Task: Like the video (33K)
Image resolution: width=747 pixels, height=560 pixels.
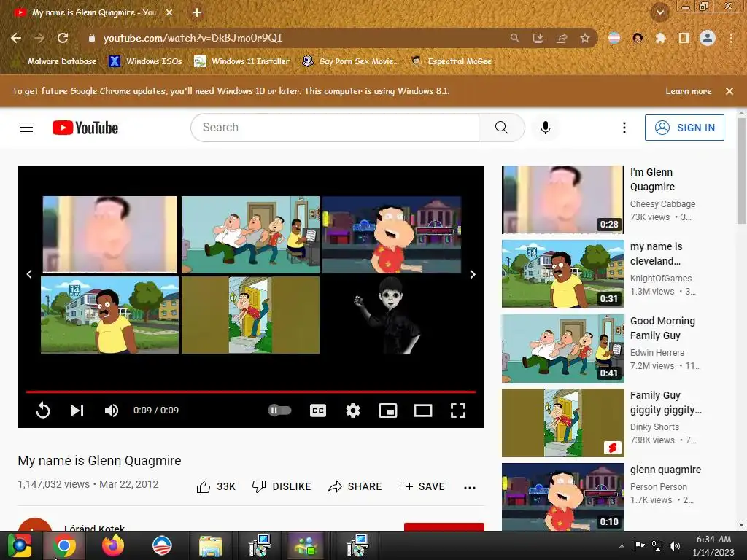Action: point(216,486)
